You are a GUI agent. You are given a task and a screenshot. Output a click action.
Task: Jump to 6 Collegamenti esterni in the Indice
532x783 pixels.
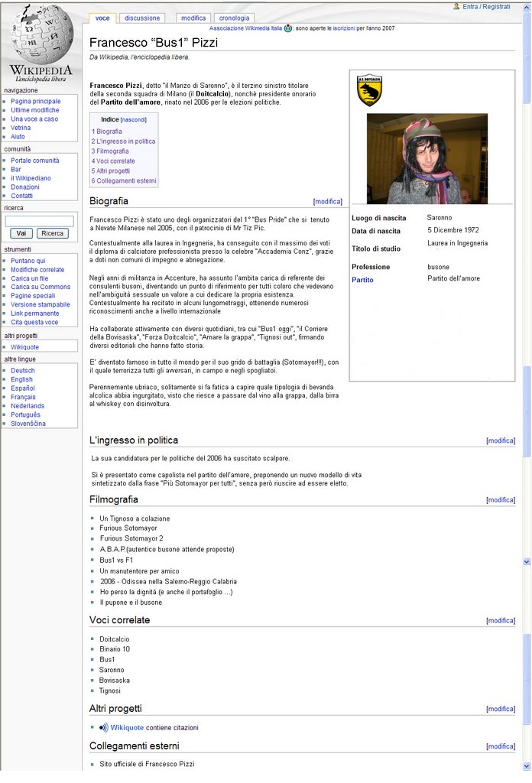pyautogui.click(x=124, y=180)
